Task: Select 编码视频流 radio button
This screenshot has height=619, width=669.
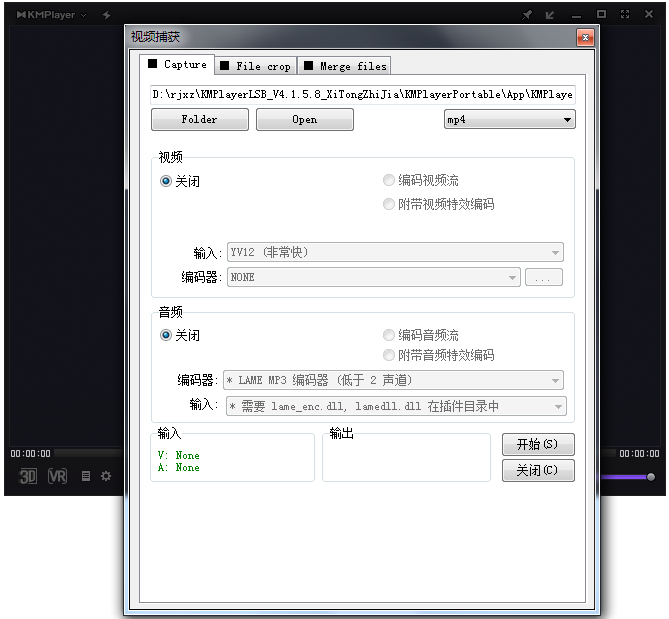Action: click(x=388, y=180)
